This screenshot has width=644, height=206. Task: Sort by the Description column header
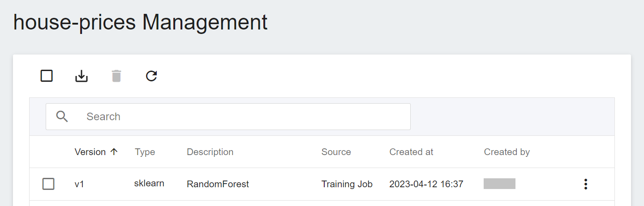click(x=210, y=152)
